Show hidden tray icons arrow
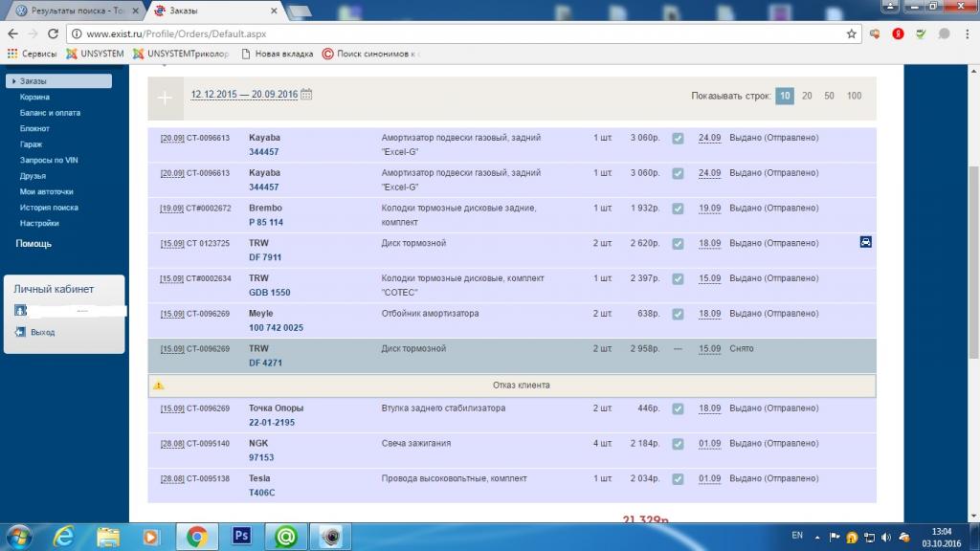Screen dimensions: 980x551 pos(817,538)
